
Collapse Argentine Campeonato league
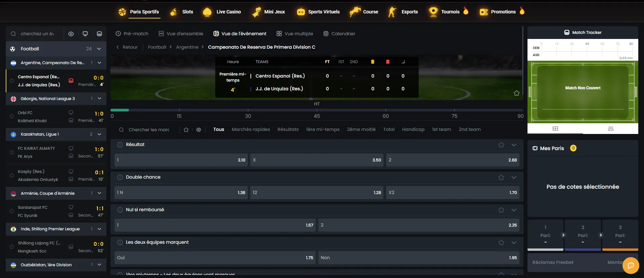99,63
